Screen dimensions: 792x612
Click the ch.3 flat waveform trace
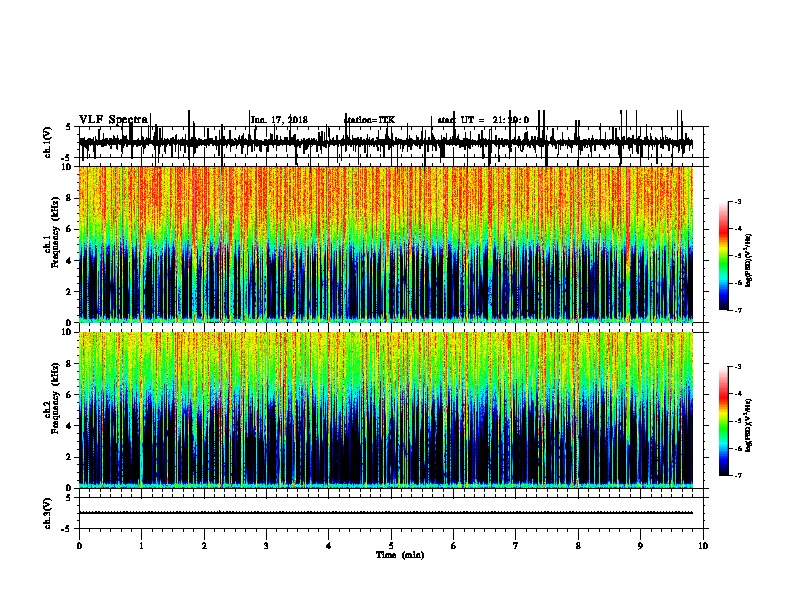tap(386, 513)
